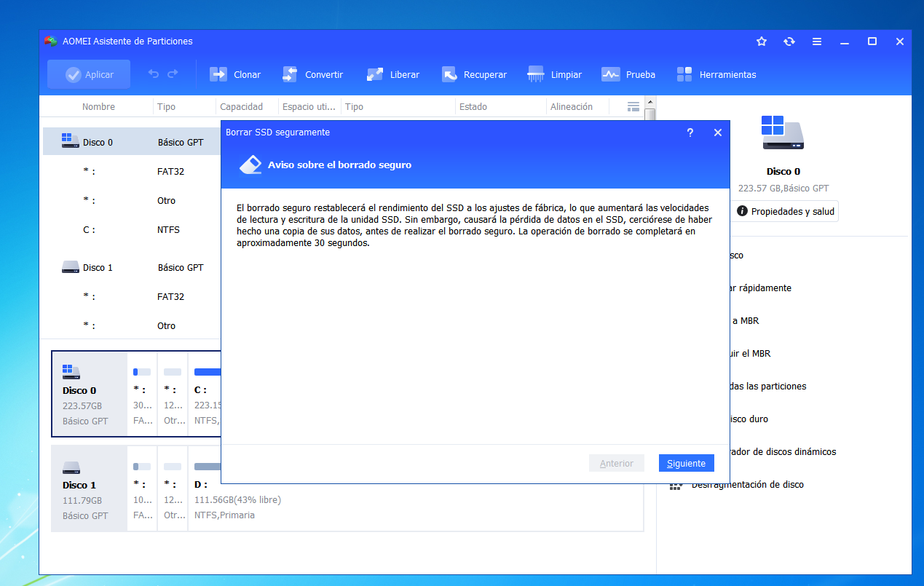
Task: Select the Liberar toolbar icon
Action: coord(375,74)
